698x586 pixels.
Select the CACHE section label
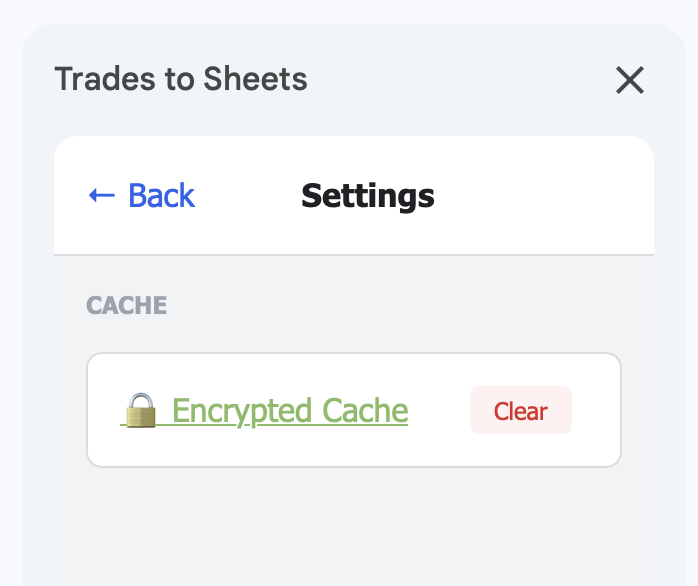127,306
